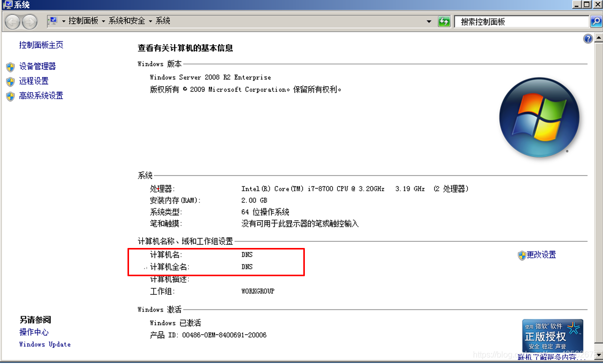Go back with the Back arrow button
Image resolution: width=603 pixels, height=364 pixels.
[12, 22]
